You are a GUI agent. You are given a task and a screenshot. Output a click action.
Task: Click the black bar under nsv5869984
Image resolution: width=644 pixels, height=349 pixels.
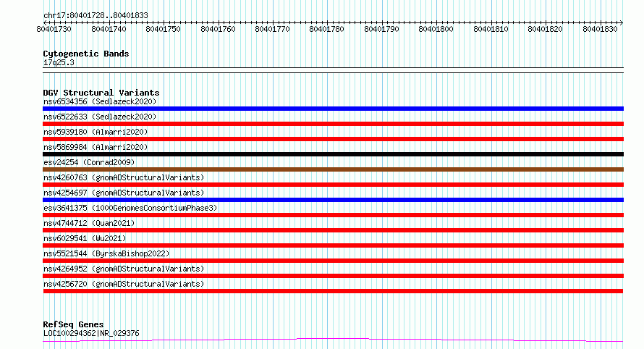click(333, 154)
